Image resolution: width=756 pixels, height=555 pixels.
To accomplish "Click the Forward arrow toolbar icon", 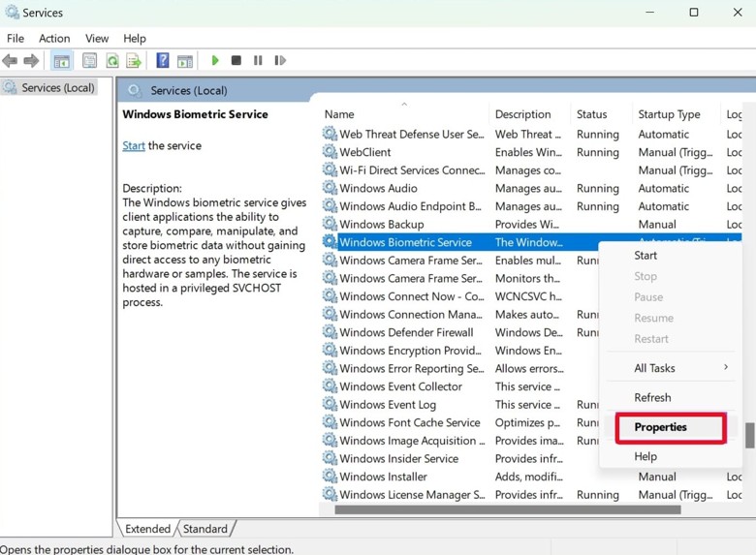I will (31, 61).
